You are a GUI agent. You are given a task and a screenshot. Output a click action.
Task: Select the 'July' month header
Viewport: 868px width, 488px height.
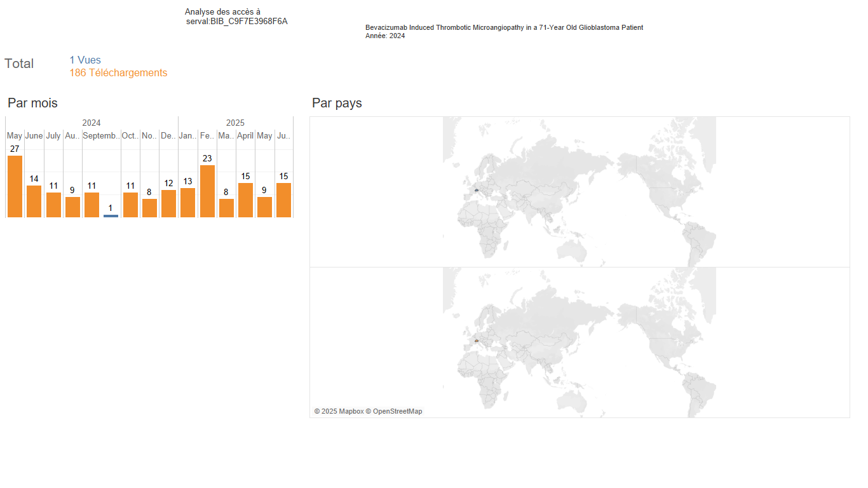click(x=53, y=135)
